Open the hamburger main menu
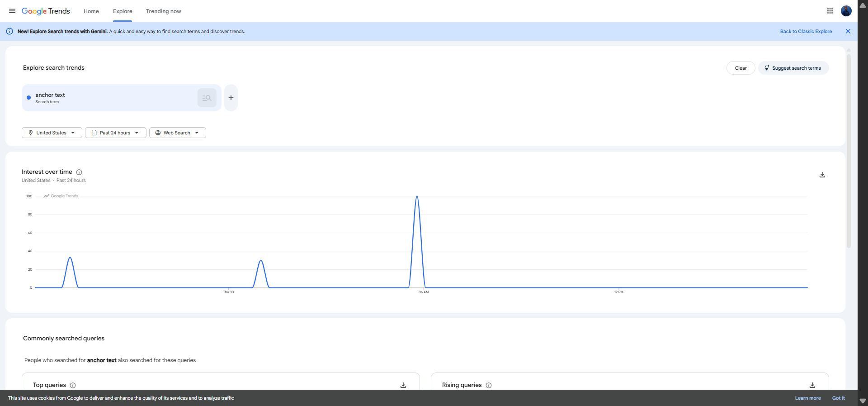 [x=12, y=11]
